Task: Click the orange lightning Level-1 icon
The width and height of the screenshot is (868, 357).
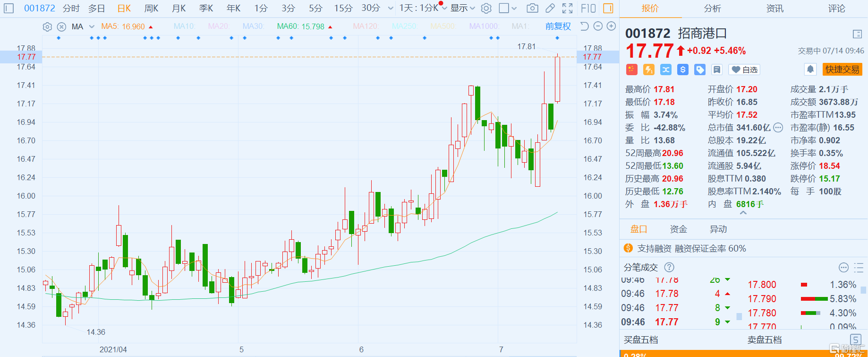Action: point(649,70)
